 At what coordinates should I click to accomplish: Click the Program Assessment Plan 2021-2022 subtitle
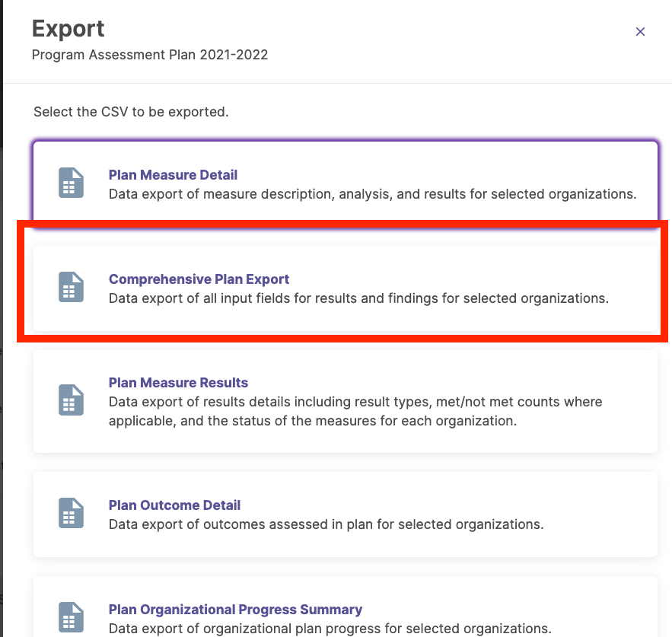click(x=150, y=55)
